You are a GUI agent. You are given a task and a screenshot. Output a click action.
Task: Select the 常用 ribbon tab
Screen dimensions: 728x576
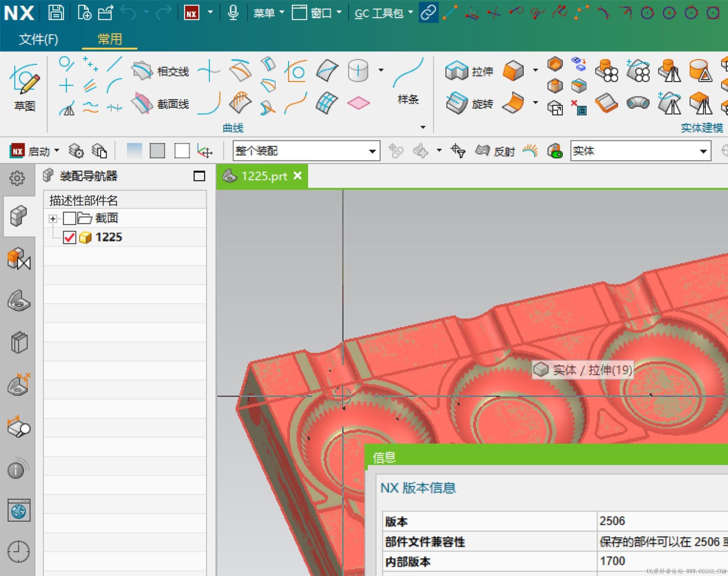tap(110, 39)
